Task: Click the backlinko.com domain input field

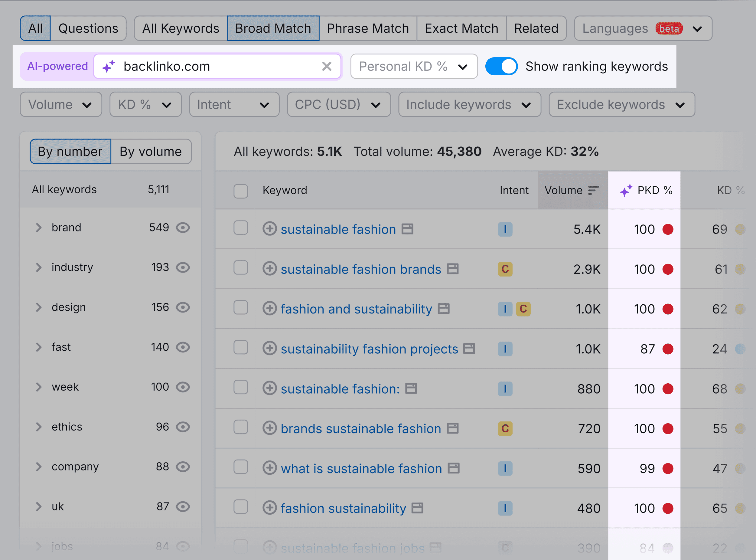Action: pos(217,67)
